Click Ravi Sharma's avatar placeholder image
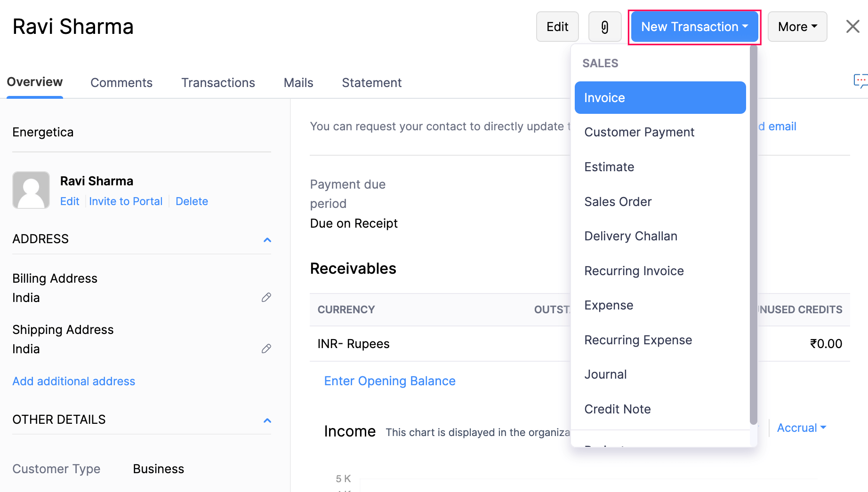Viewport: 868px width, 492px height. [x=31, y=190]
